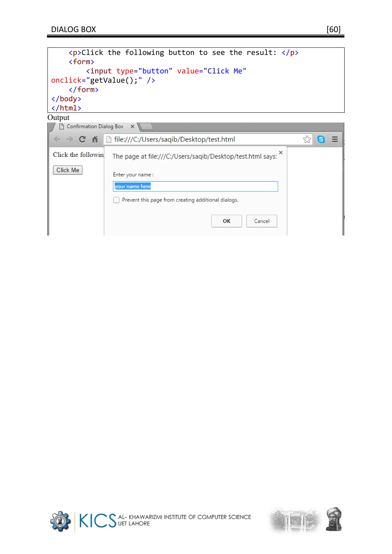Enable Prevent additional dialogs checkbox
This screenshot has width=392, height=554.
(x=116, y=200)
